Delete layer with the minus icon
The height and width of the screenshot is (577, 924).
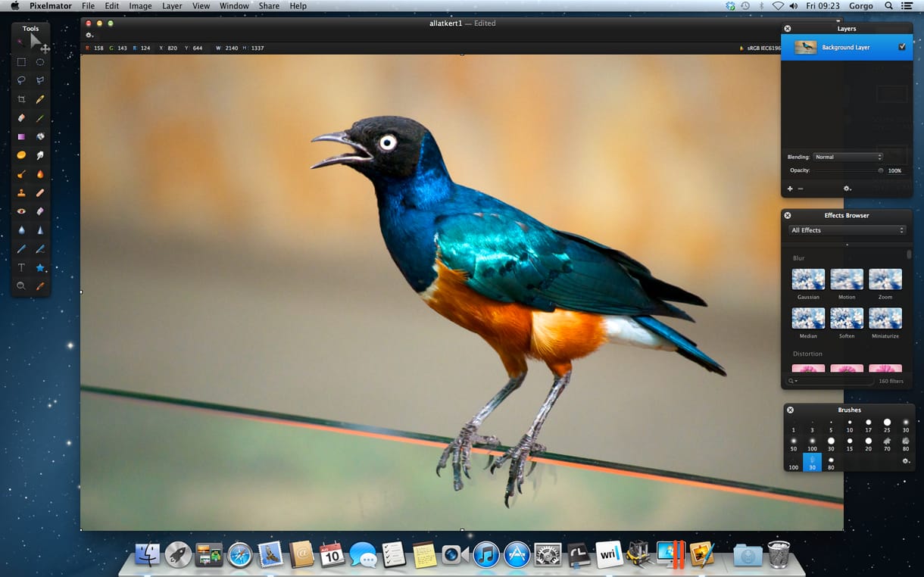pos(801,189)
